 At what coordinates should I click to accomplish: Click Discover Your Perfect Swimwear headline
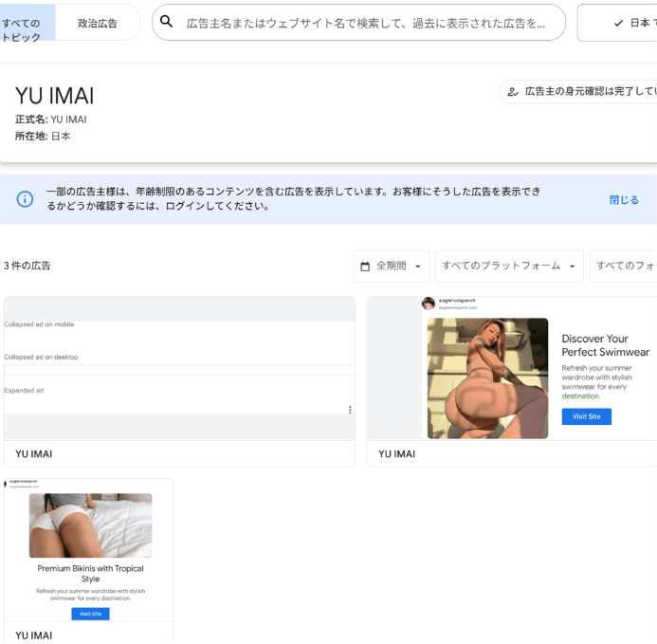[606, 345]
